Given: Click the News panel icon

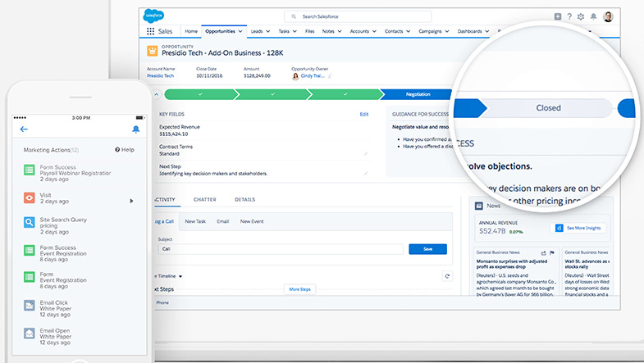Looking at the screenshot, I should [x=478, y=206].
